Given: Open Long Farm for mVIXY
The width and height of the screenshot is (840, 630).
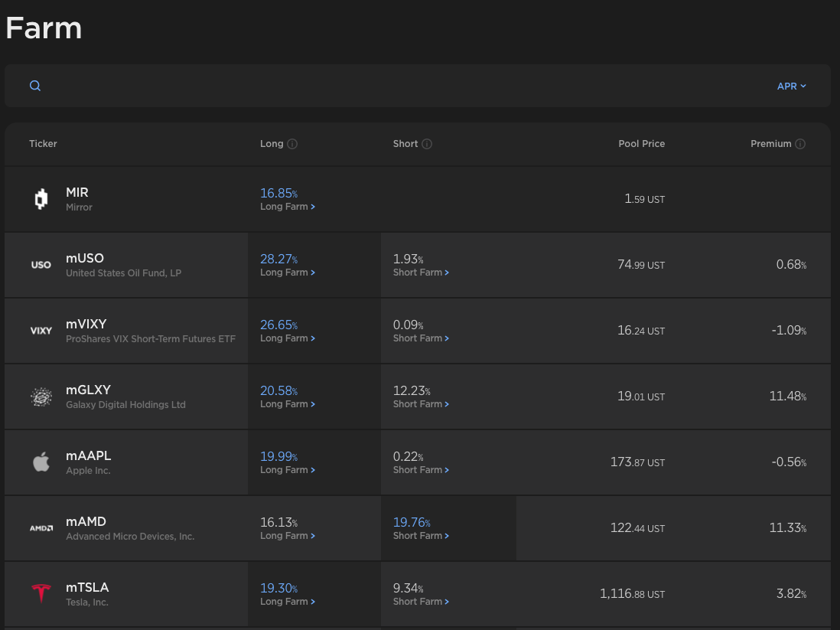Looking at the screenshot, I should [288, 338].
